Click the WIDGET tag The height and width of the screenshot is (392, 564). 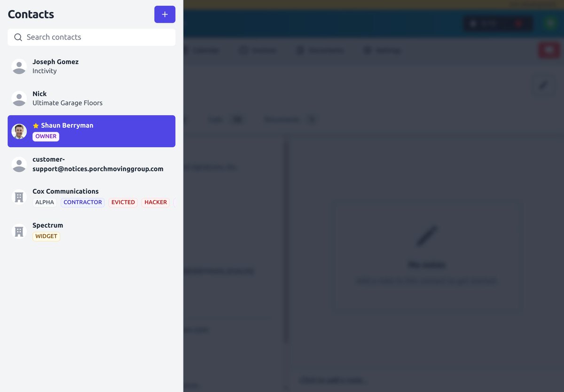click(46, 236)
